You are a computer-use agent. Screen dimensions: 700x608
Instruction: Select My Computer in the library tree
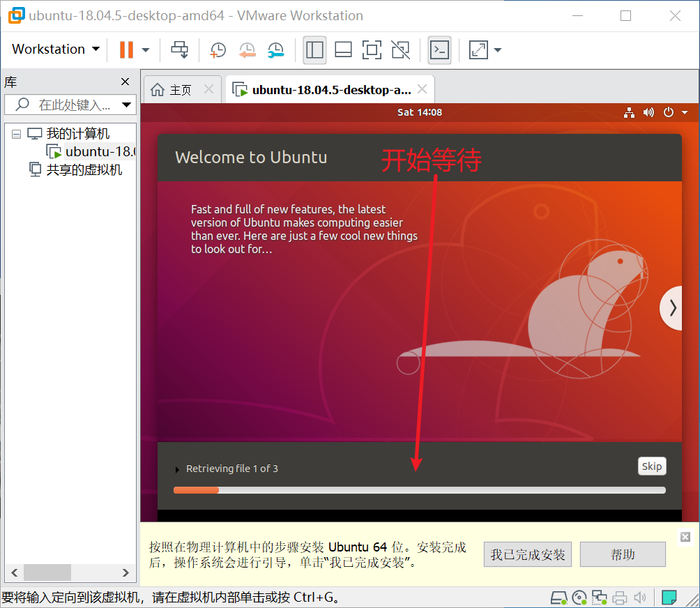click(x=77, y=133)
